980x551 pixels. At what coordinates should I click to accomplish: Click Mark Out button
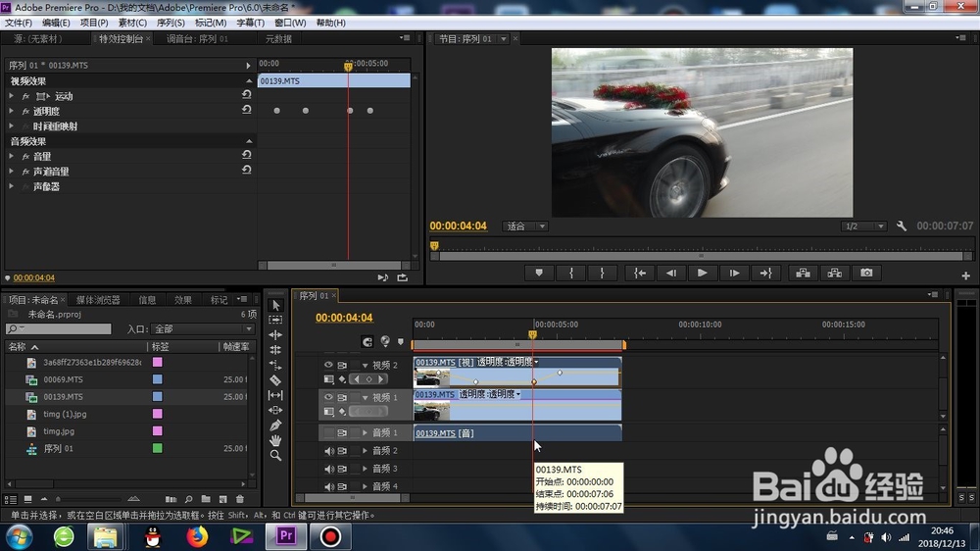point(602,273)
